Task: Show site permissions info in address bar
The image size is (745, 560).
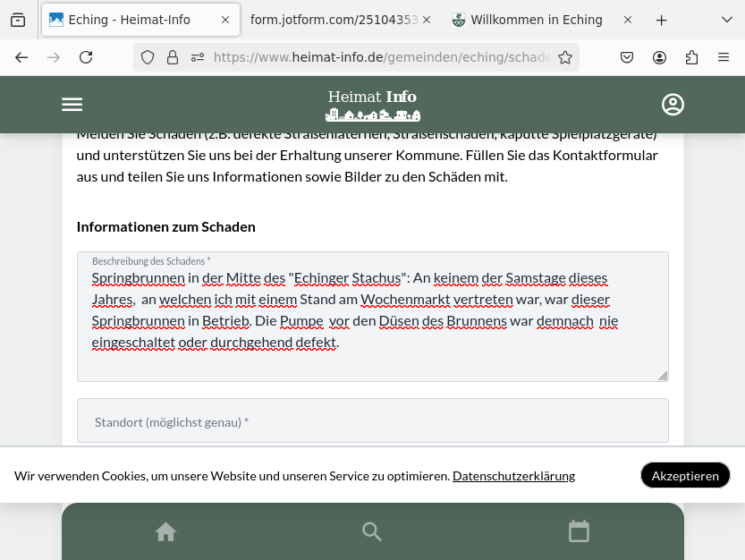Action: pos(198,57)
